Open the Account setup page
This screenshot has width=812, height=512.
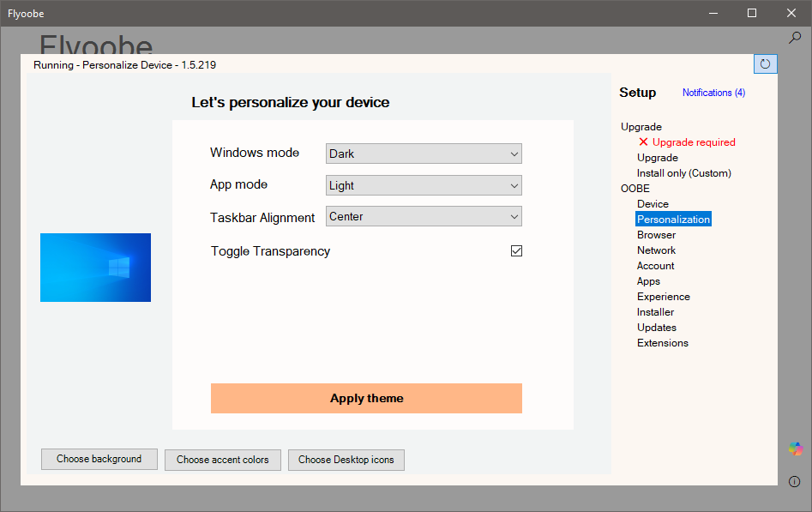[655, 266]
